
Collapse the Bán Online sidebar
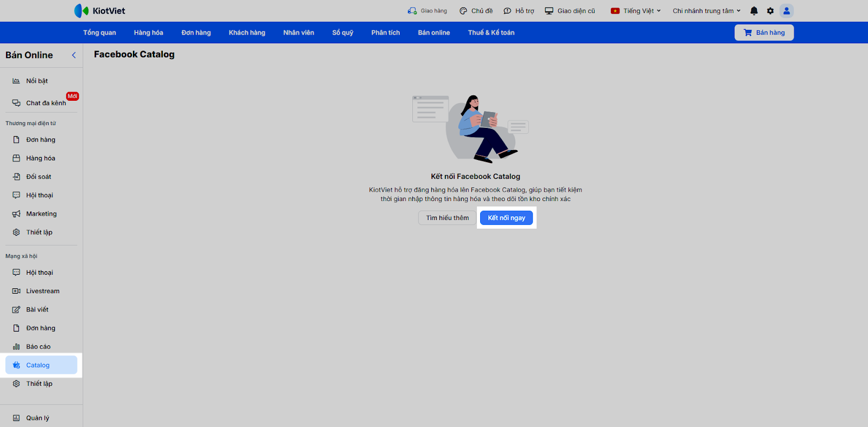(74, 55)
